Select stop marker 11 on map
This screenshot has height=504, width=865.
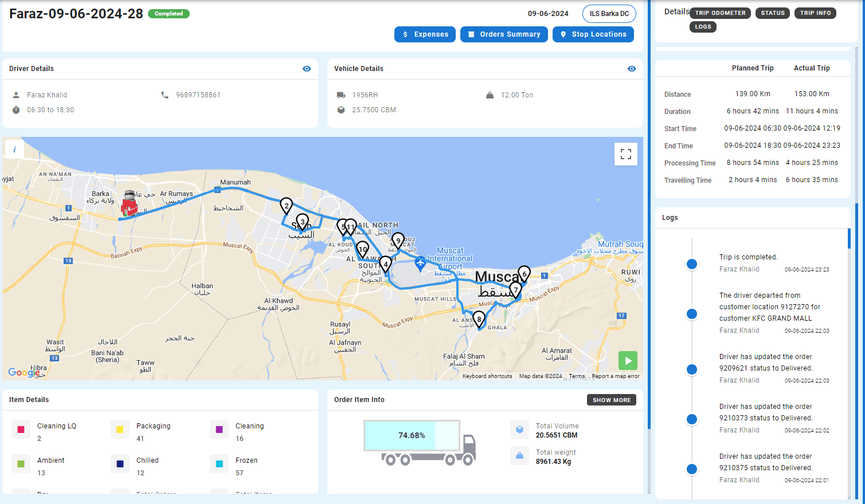pos(351,227)
